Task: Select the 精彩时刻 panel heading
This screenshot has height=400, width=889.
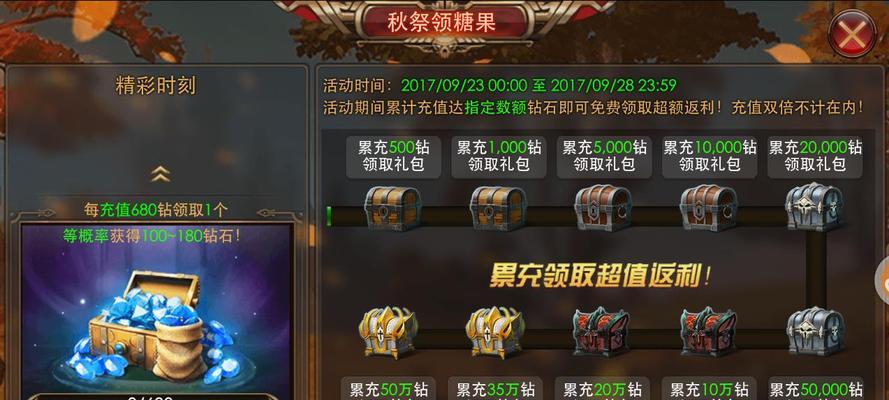Action: (x=155, y=86)
